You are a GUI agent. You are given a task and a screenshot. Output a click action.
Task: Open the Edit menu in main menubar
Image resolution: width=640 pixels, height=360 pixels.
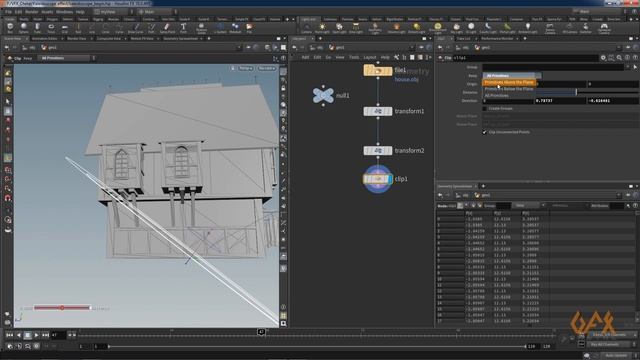coord(18,12)
